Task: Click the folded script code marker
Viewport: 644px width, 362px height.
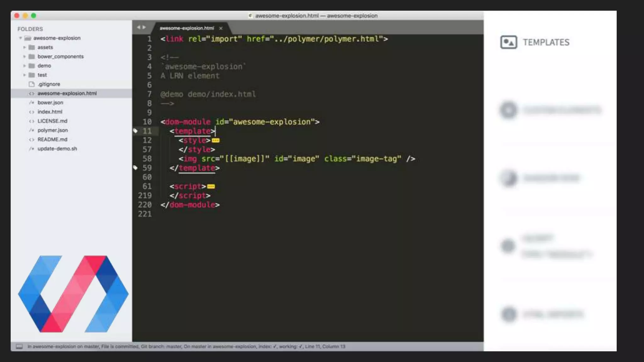Action: click(211, 187)
